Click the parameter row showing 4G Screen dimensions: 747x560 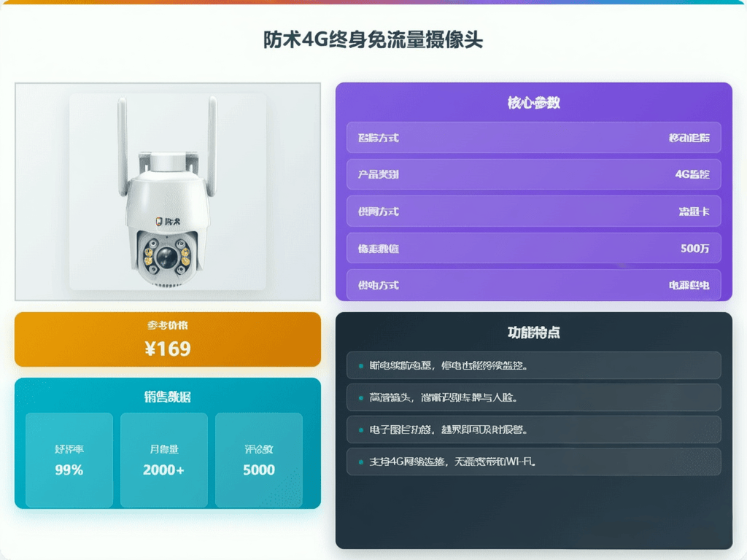point(533,174)
